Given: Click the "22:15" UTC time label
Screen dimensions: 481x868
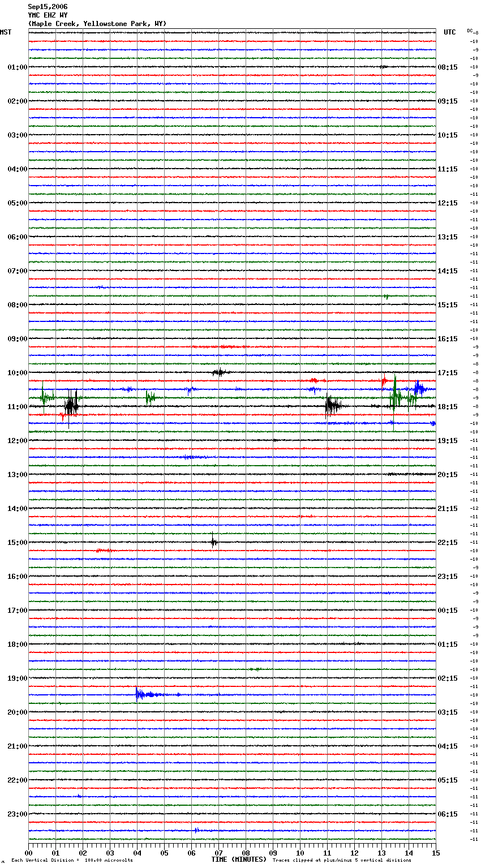Looking at the screenshot, I should (448, 543).
